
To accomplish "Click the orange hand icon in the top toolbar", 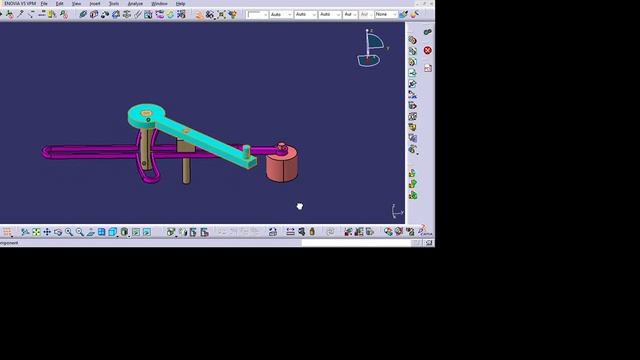I will pos(199,15).
